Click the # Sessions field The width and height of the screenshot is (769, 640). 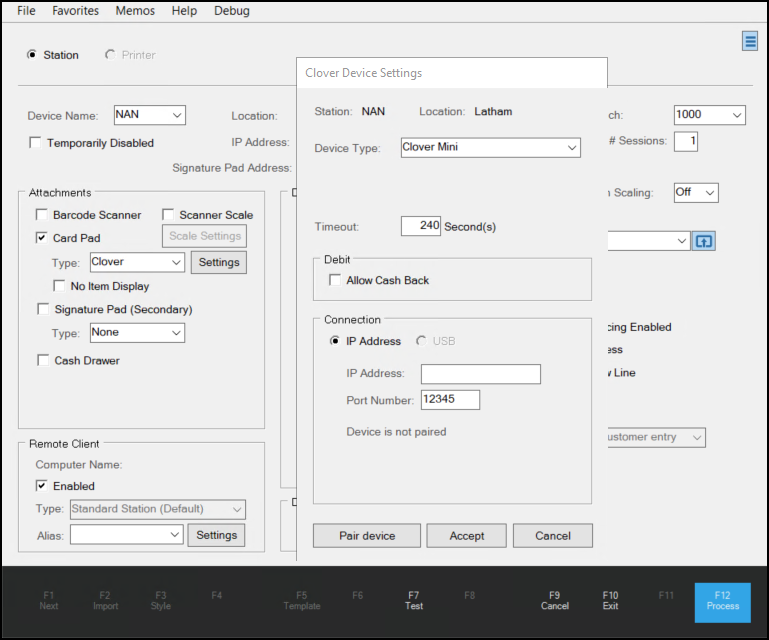[686, 142]
